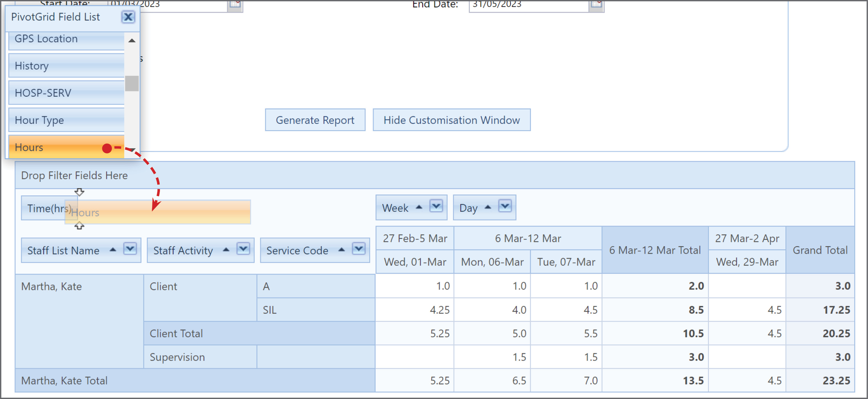The image size is (868, 399).
Task: Click Hide Customisation Window button
Action: point(452,120)
